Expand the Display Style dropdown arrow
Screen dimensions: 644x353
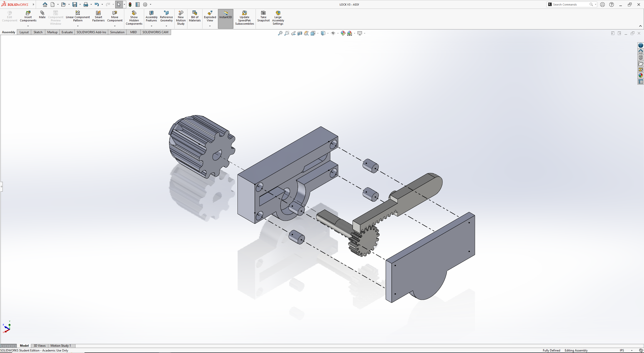click(328, 33)
